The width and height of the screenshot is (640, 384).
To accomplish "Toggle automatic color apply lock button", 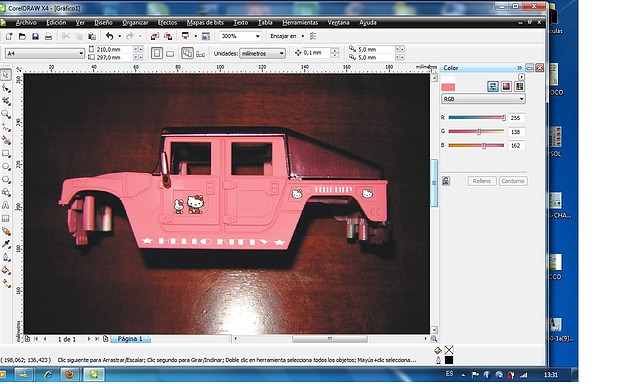I will (446, 181).
